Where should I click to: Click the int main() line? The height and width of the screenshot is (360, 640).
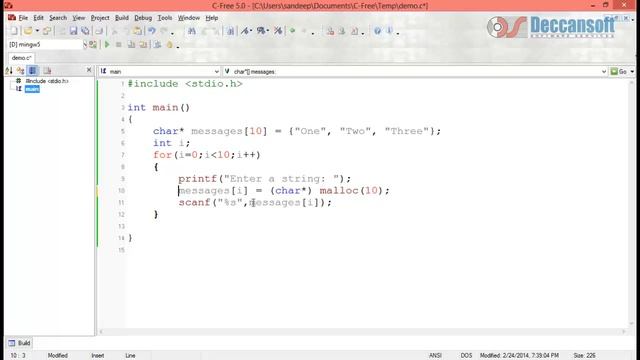[158, 108]
